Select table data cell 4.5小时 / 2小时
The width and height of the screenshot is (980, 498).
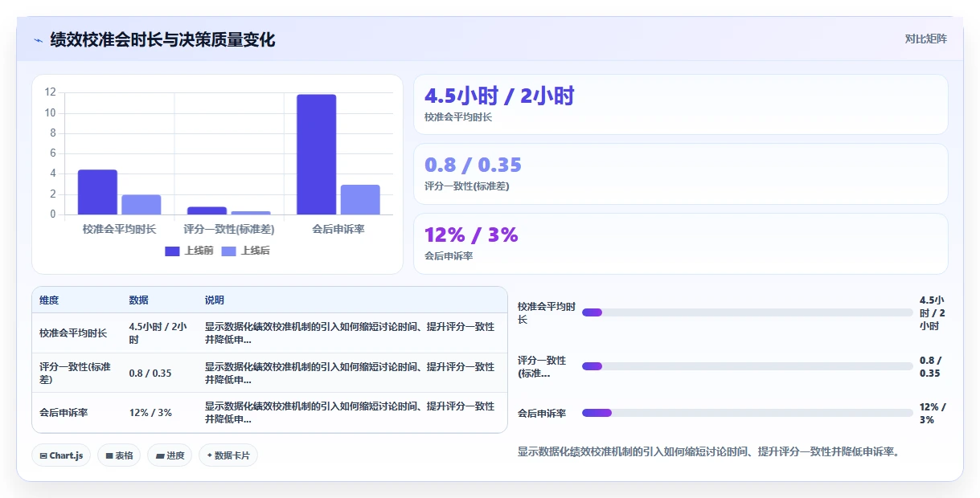158,333
